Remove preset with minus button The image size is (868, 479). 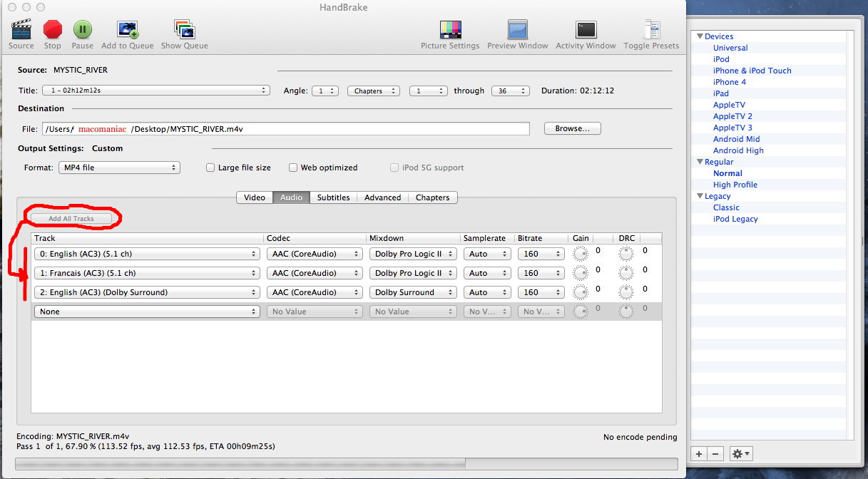click(715, 453)
